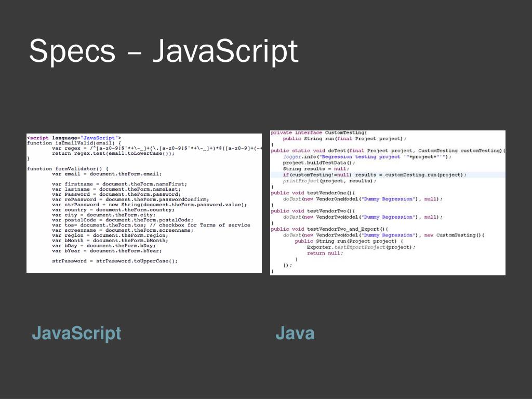532x399 pixels.
Task: Click the 'function isEmailValid(email) {' line
Action: [74, 143]
